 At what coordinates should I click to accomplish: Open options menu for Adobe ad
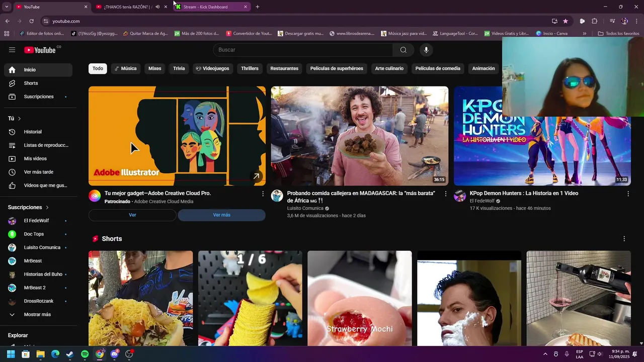(x=263, y=194)
